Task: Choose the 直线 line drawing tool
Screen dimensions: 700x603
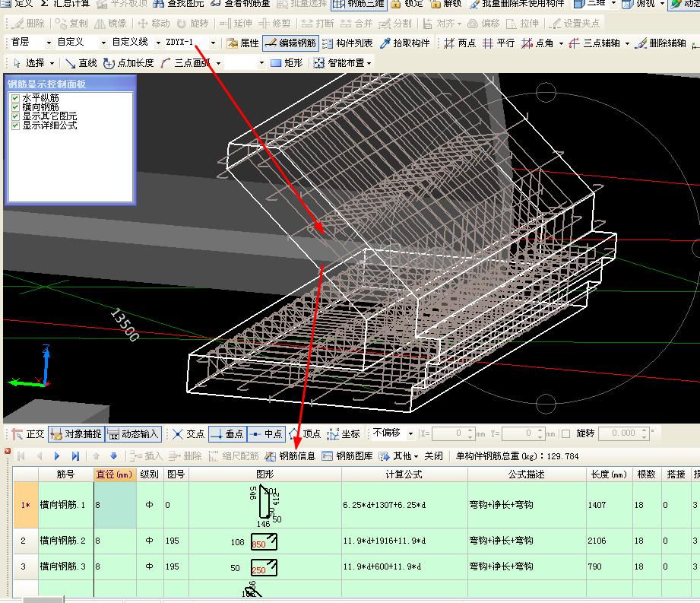Action: pyautogui.click(x=81, y=63)
